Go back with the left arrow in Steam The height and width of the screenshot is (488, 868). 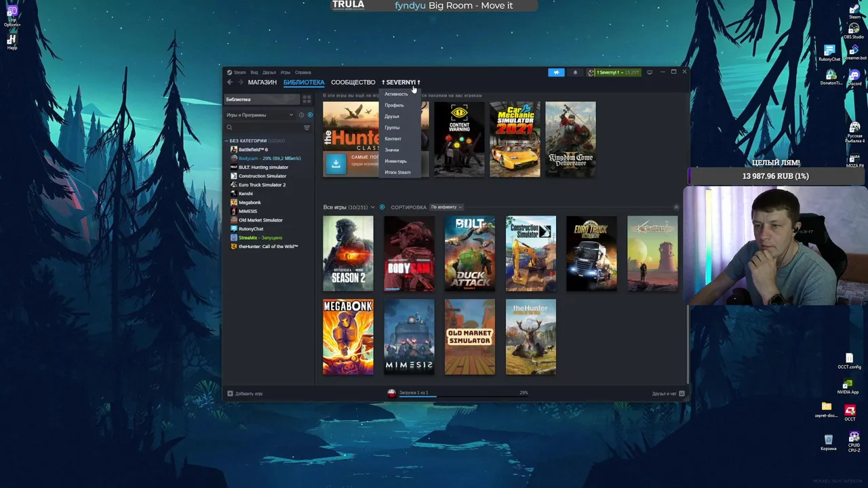point(230,82)
